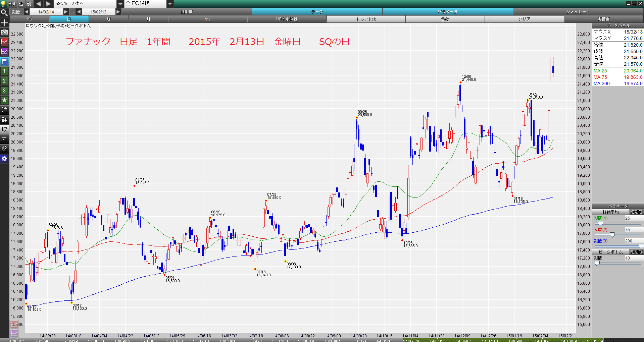Reset 移動平均 with 初期値 button
The height and width of the screenshot is (342, 644).
636,212
